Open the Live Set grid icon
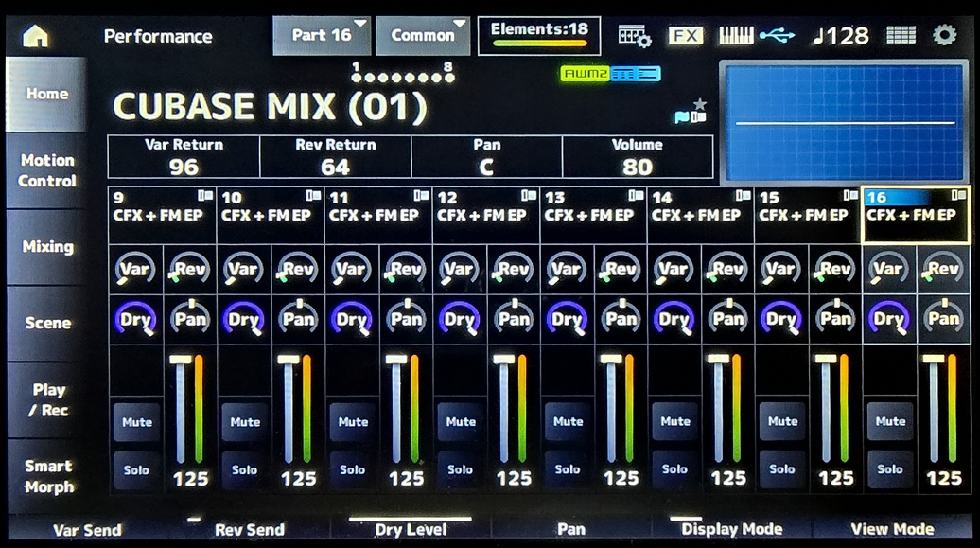 tap(901, 36)
